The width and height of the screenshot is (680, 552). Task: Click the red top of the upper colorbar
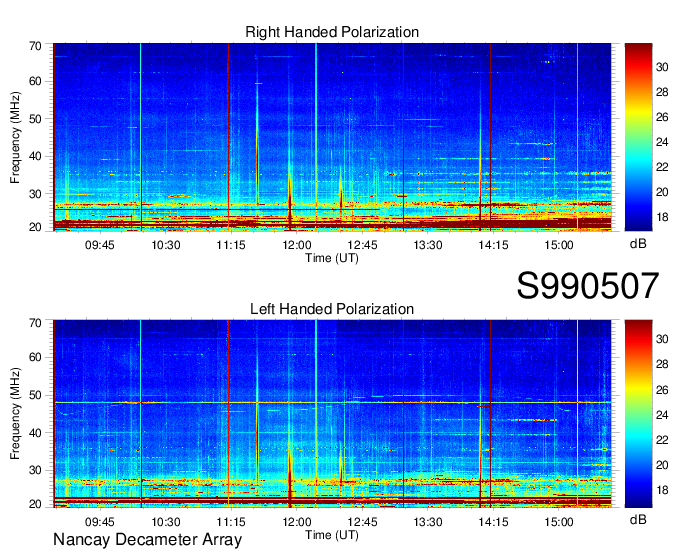tap(638, 52)
